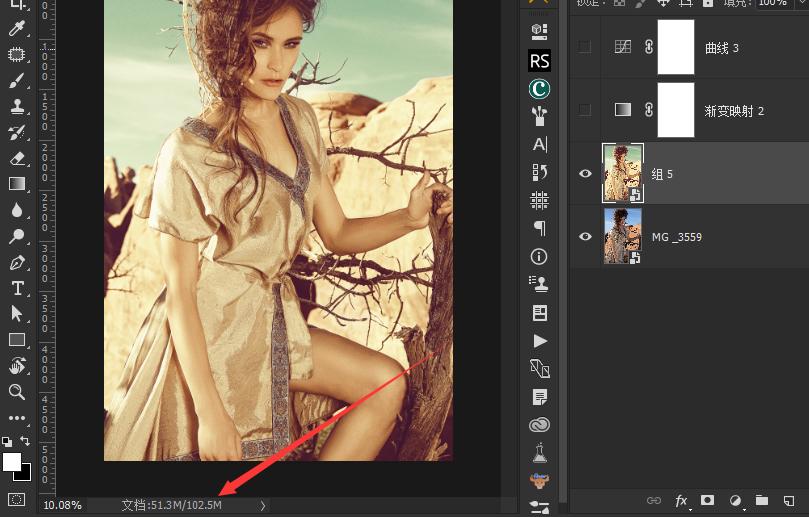Image resolution: width=809 pixels, height=517 pixels.
Task: Open the fx layer style menu
Action: click(x=682, y=500)
